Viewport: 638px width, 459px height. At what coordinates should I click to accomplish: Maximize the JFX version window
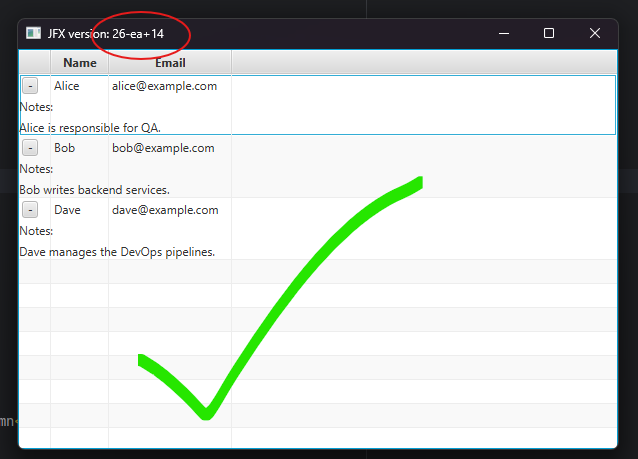[549, 34]
